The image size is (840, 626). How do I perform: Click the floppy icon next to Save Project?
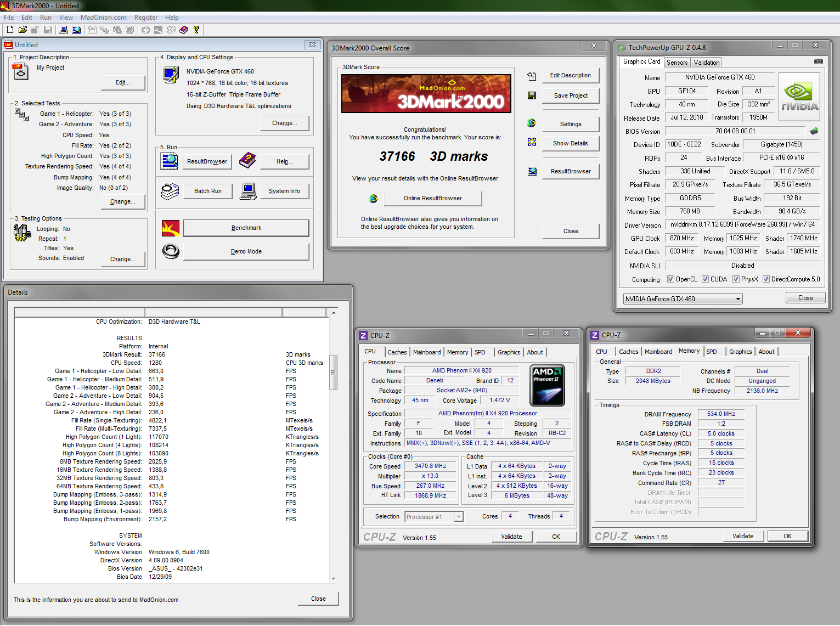(532, 95)
